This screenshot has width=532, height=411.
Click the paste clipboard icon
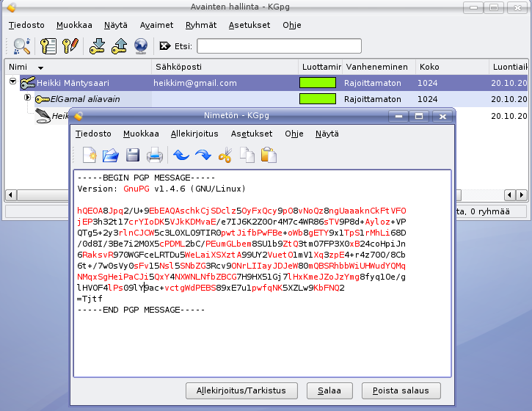269,155
